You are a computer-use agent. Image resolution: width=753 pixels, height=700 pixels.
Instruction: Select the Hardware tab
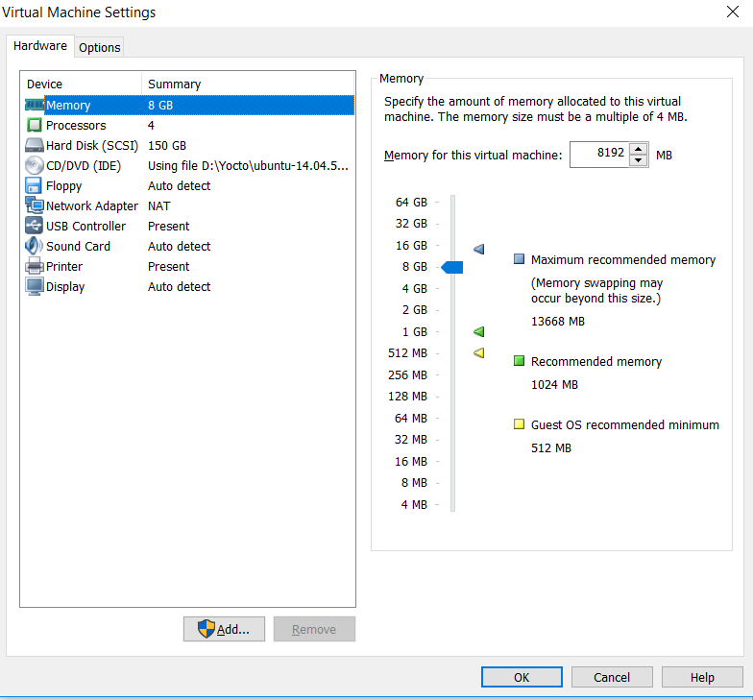40,46
